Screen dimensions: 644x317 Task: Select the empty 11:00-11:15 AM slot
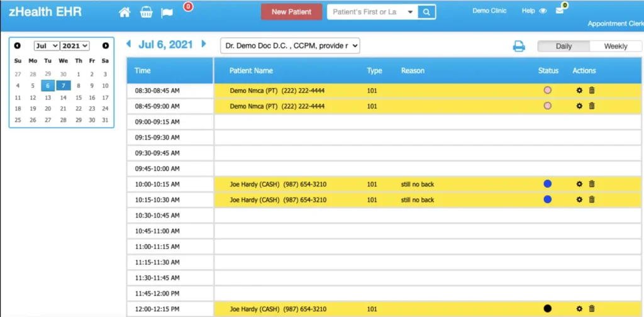[428, 247]
